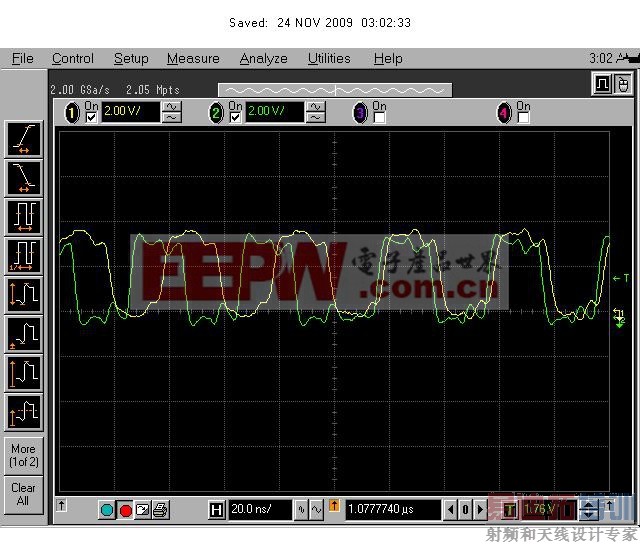640x544 pixels.
Task: Click the channel 1 ground reference marker
Action: pos(618,313)
